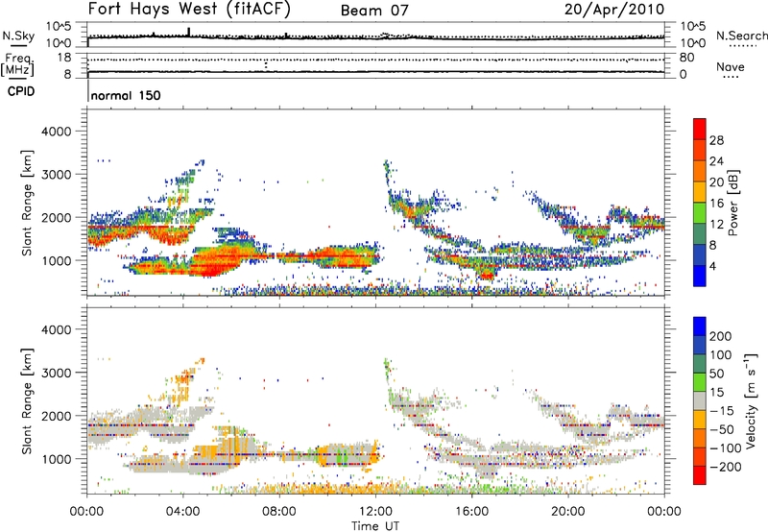Click the gray band of the velocity colorbar

(x=700, y=401)
